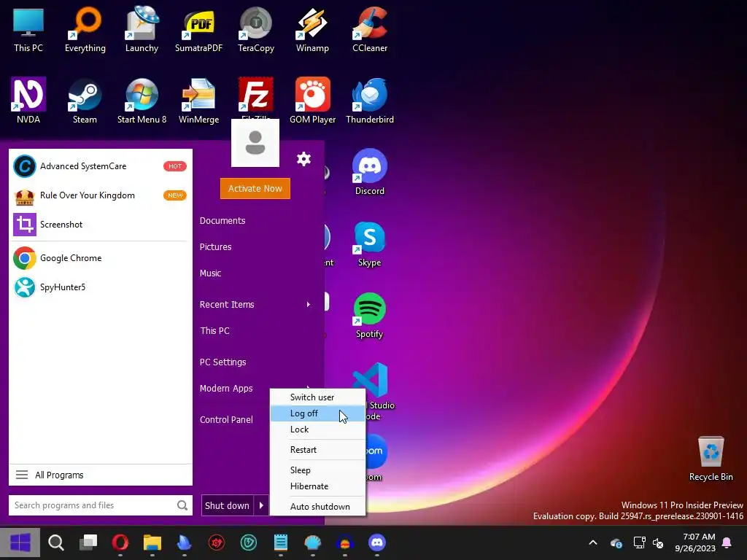
Task: Launch the Screenshot tool from start menu
Action: (101, 225)
